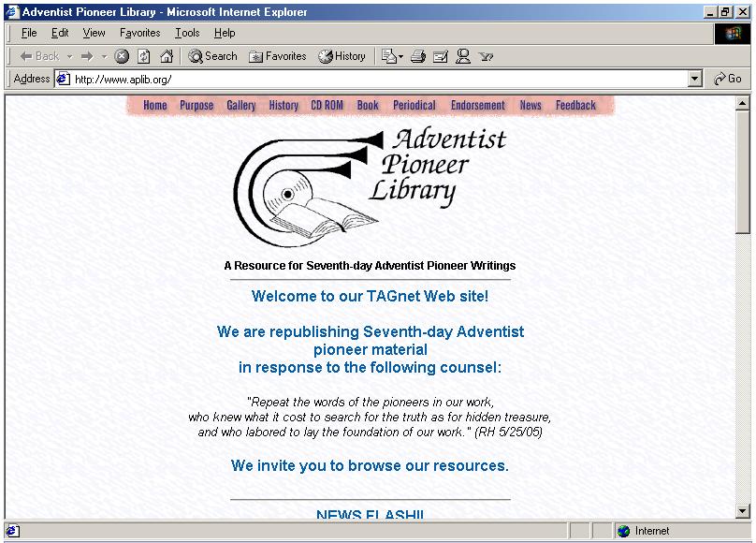Open the Feedback page link
This screenshot has width=756, height=543.
pos(575,105)
